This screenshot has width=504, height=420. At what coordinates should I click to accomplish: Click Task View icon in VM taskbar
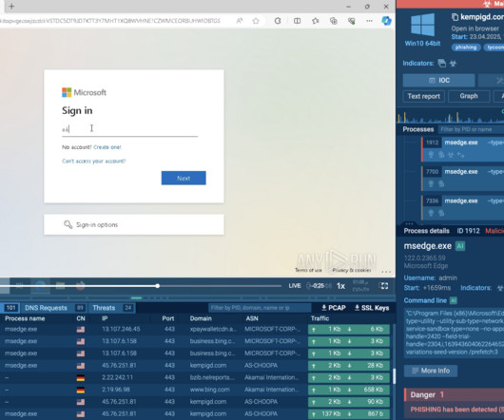(x=20, y=285)
